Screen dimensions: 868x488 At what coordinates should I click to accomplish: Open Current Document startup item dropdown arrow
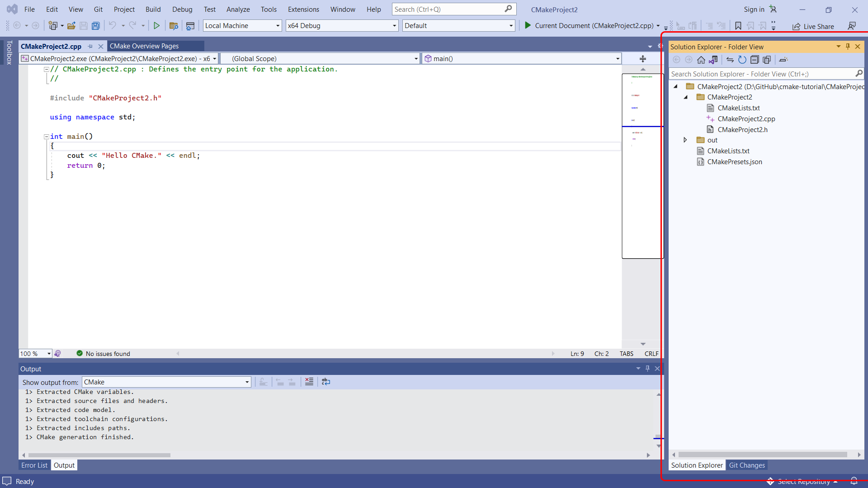pos(658,26)
